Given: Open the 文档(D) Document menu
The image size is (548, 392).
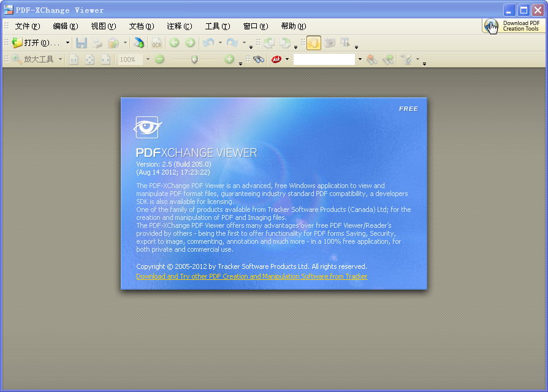Looking at the screenshot, I should pyautogui.click(x=142, y=26).
